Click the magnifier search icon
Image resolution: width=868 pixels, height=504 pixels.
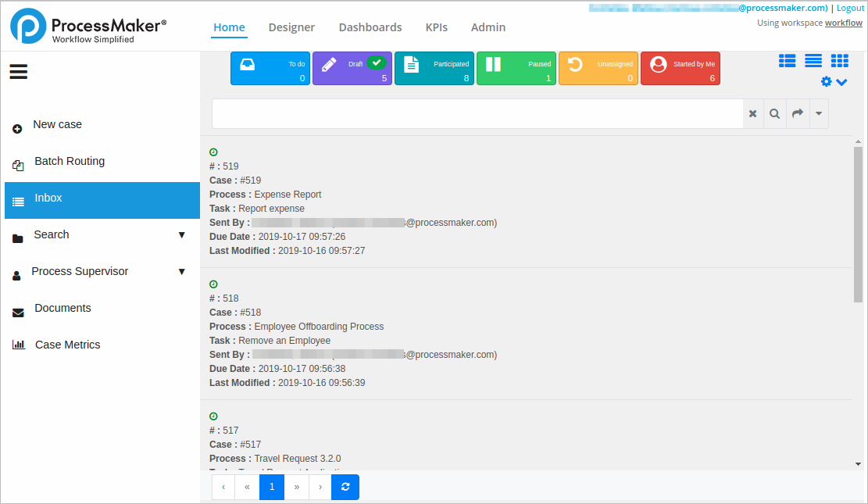tap(774, 114)
